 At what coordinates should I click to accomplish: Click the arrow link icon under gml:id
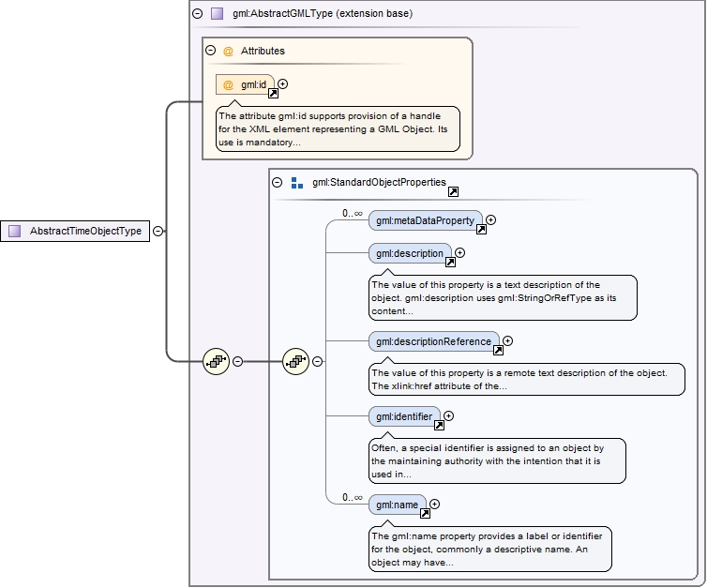coord(274,94)
